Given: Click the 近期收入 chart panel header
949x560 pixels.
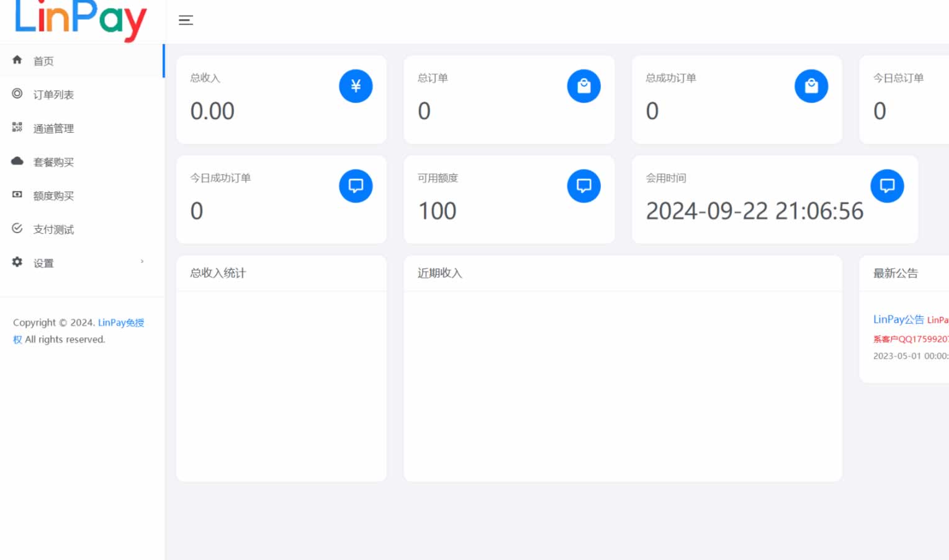Looking at the screenshot, I should tap(439, 273).
